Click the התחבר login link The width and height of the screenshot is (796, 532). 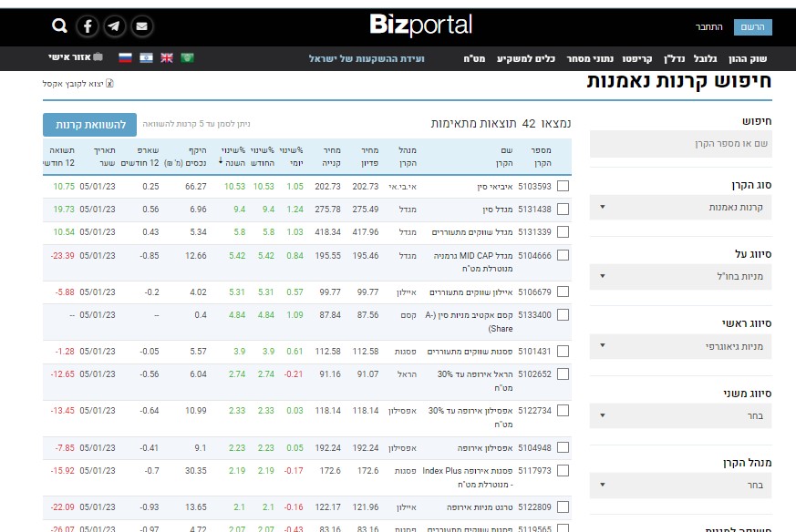pos(708,27)
